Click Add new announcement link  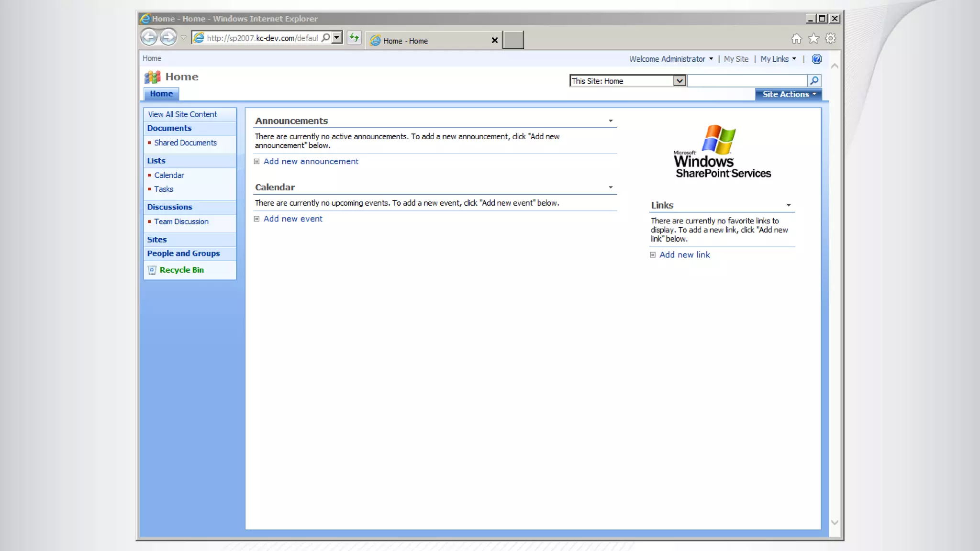(311, 162)
